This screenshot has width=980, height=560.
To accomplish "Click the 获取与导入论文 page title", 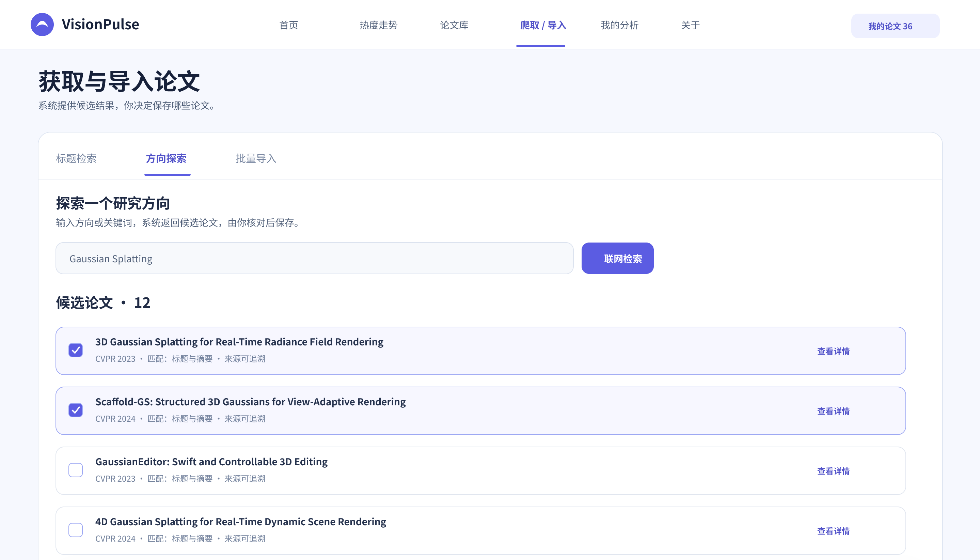I will point(119,81).
